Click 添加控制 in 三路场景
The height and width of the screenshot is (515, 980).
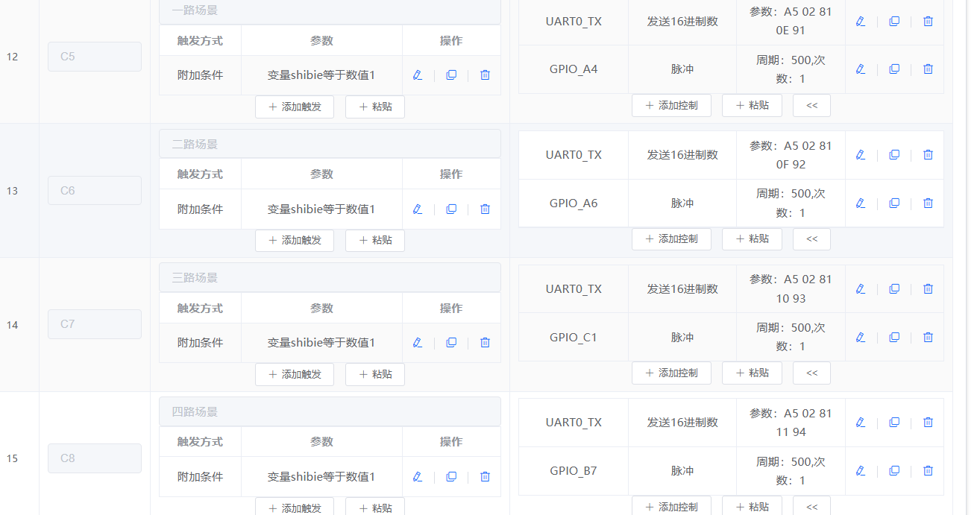tap(671, 373)
